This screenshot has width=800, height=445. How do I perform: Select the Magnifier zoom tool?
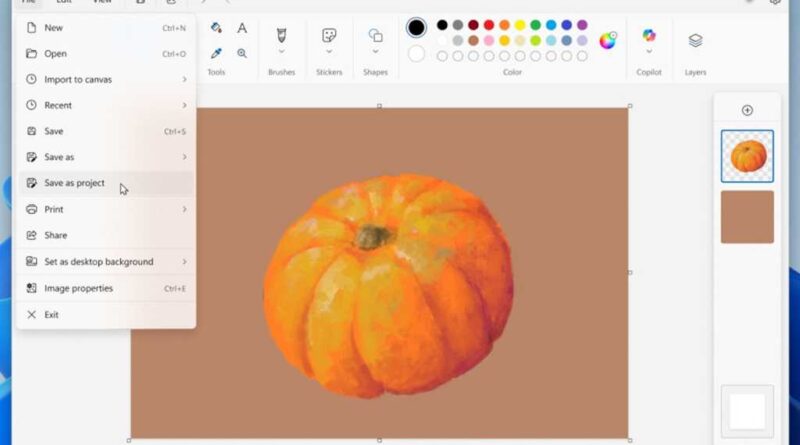242,53
